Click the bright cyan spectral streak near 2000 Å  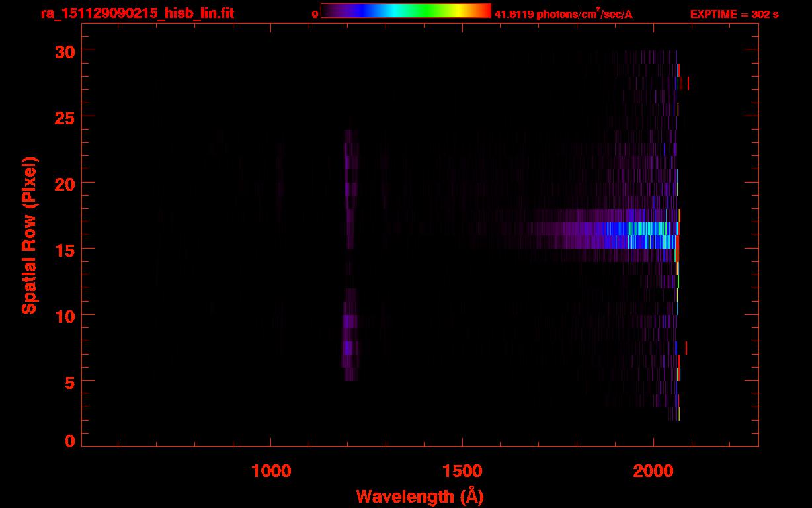[645, 235]
